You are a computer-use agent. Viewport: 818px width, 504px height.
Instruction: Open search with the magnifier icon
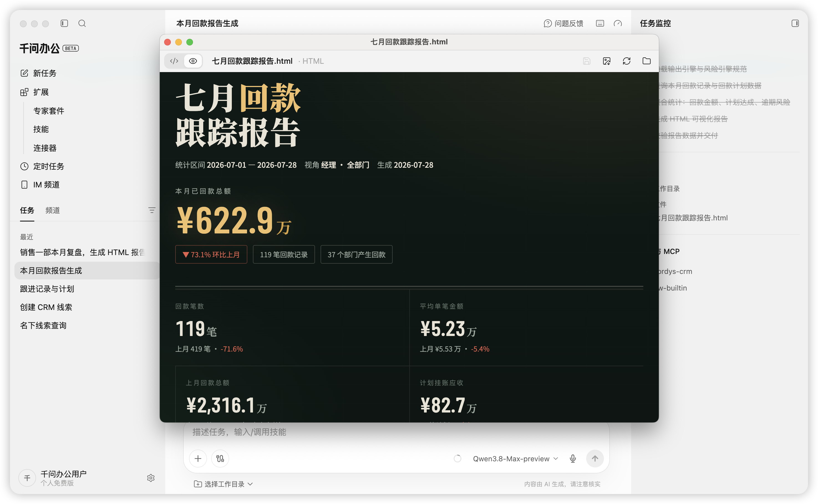coord(82,23)
